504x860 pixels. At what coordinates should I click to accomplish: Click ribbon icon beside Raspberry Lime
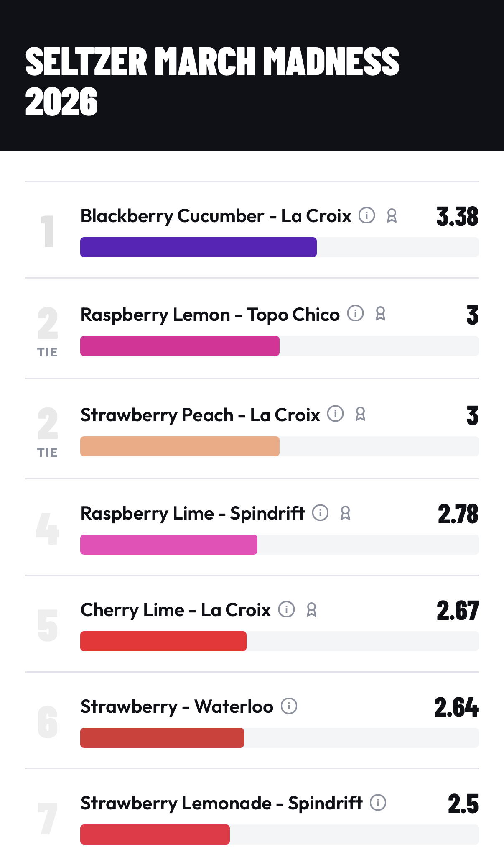pyautogui.click(x=345, y=513)
